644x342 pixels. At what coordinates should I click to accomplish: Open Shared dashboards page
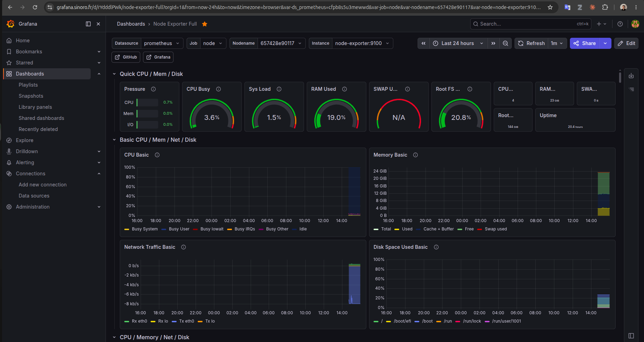41,118
